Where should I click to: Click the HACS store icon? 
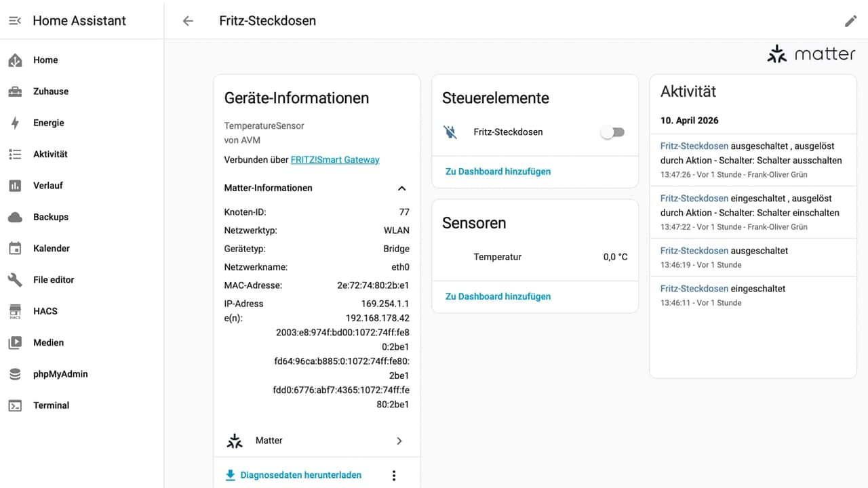click(x=15, y=311)
